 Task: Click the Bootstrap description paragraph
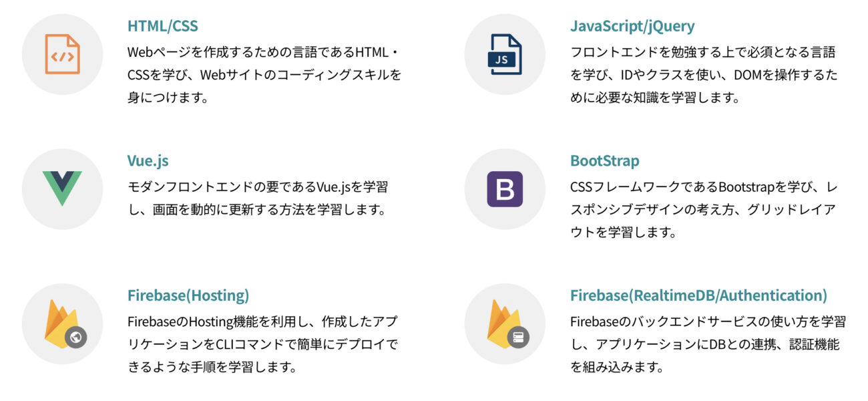coord(703,209)
